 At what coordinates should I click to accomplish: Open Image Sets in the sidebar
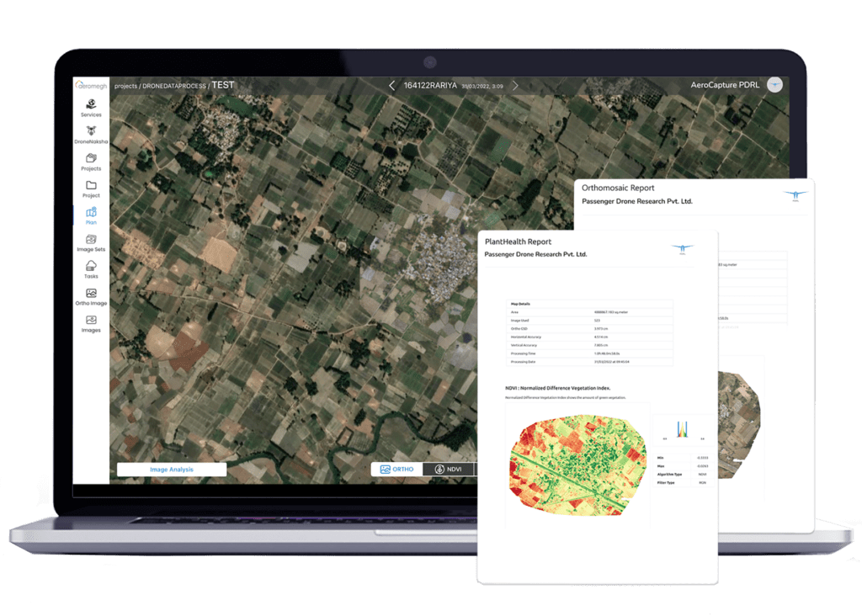coord(91,240)
